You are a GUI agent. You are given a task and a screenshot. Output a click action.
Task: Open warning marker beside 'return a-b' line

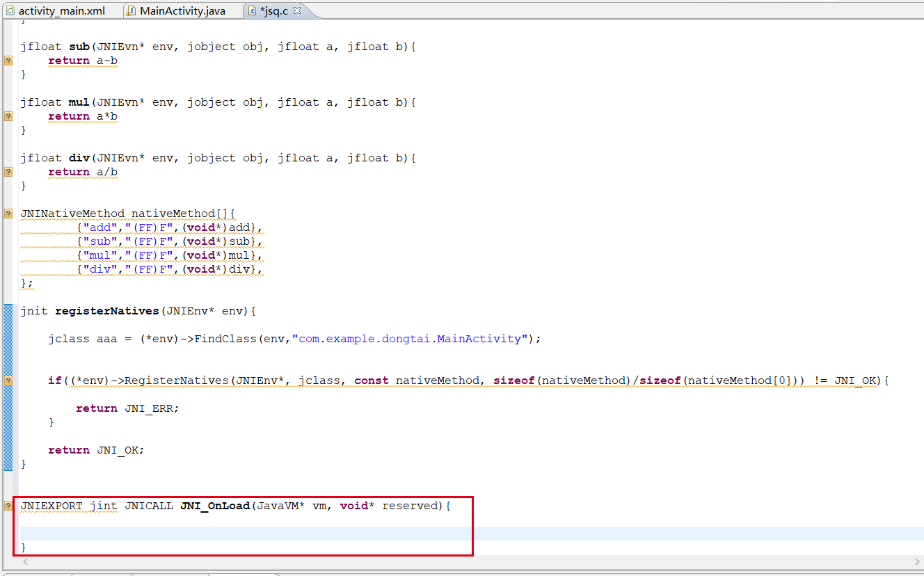point(8,61)
